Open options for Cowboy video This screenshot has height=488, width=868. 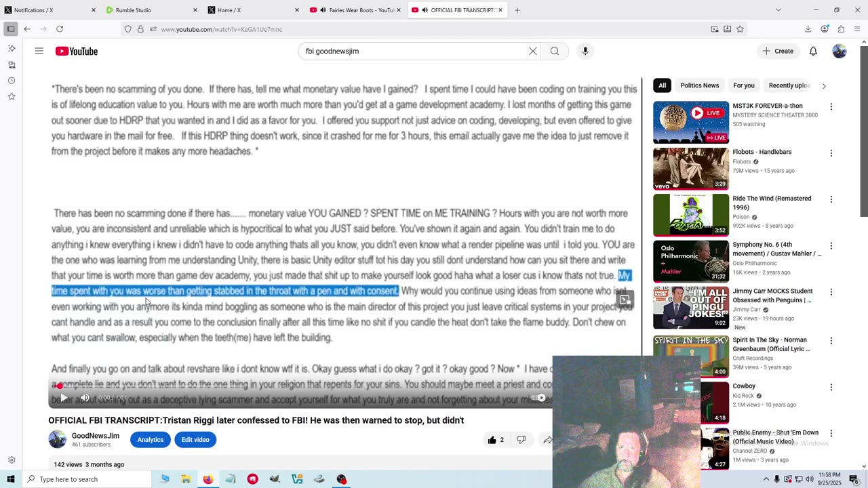pos(831,387)
